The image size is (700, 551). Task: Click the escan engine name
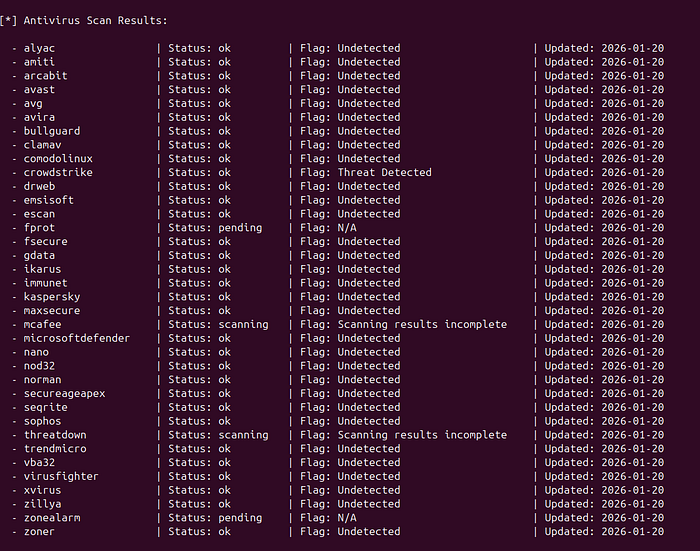39,214
